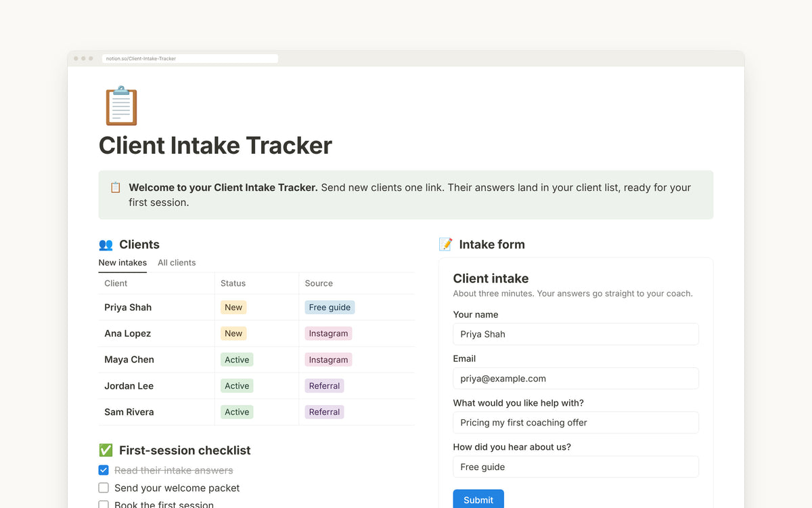The width and height of the screenshot is (812, 508).
Task: Click the Client intake form title
Action: point(491,278)
